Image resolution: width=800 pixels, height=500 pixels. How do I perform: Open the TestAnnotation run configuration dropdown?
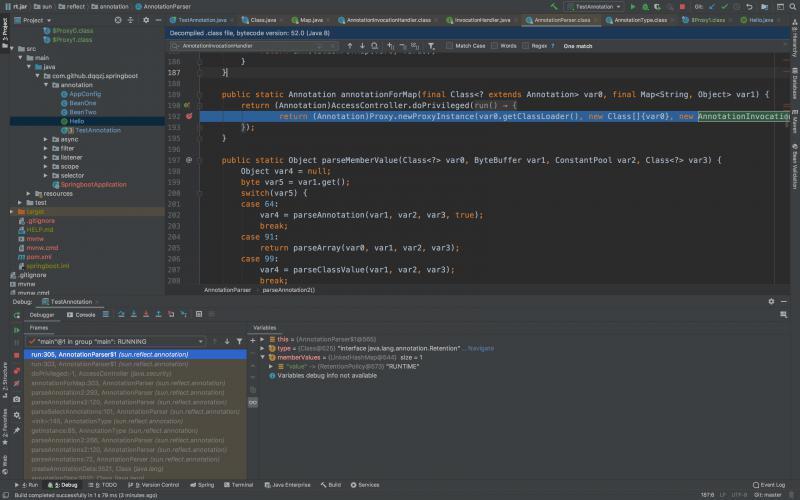click(595, 6)
